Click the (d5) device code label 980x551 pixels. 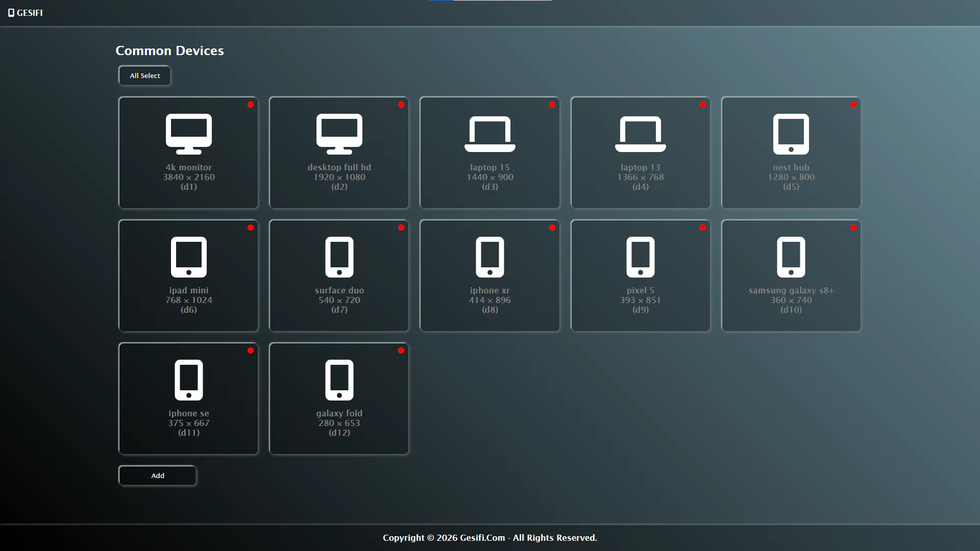coord(791,187)
